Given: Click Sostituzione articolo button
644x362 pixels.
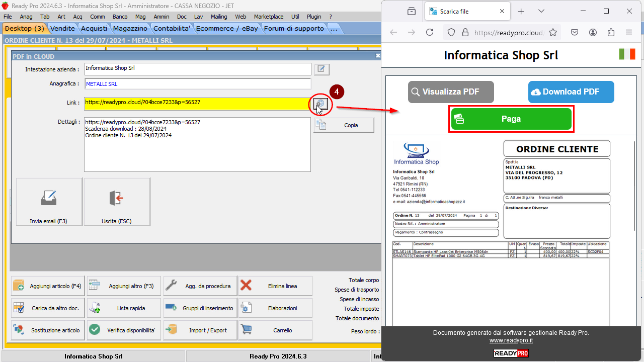Looking at the screenshot, I should point(48,330).
